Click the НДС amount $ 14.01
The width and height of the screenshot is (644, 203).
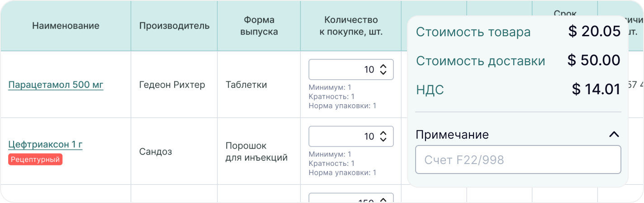[596, 89]
